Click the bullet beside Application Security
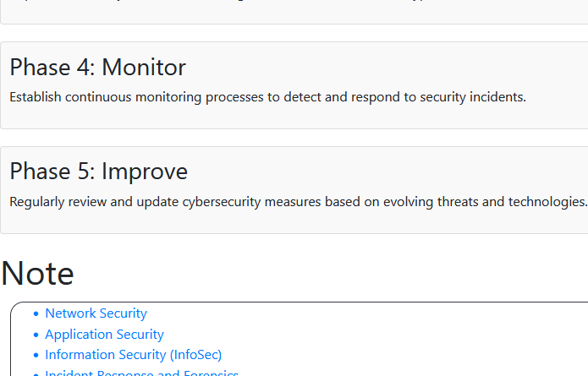This screenshot has width=588, height=376. 36,335
